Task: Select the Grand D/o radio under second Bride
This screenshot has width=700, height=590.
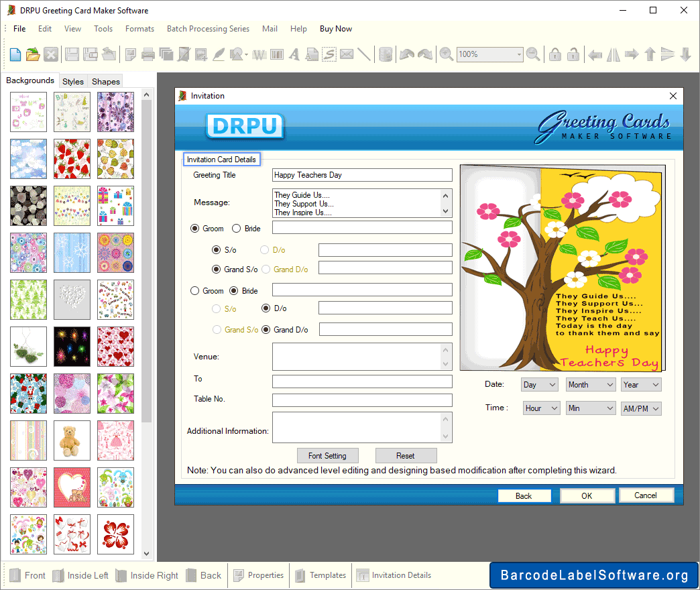Action: click(x=266, y=330)
